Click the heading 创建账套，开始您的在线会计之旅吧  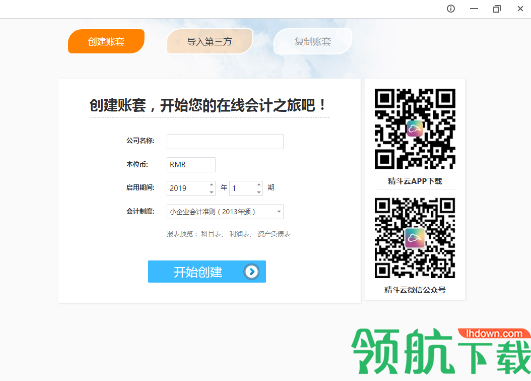coord(208,105)
